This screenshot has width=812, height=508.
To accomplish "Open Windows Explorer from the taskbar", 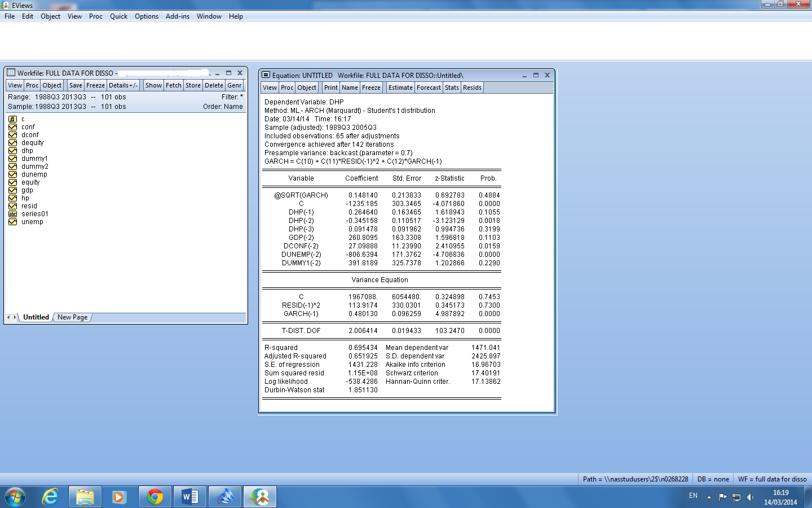I will (x=85, y=497).
